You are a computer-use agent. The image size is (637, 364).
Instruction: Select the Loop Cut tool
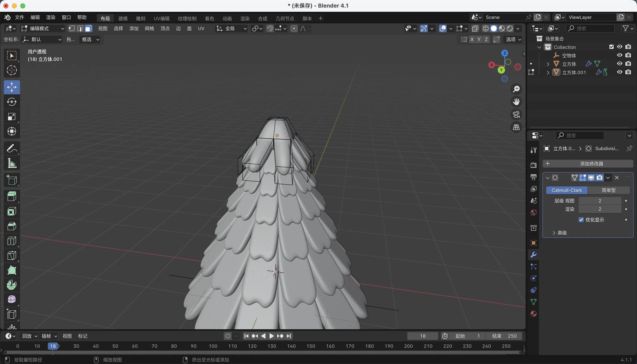click(12, 241)
